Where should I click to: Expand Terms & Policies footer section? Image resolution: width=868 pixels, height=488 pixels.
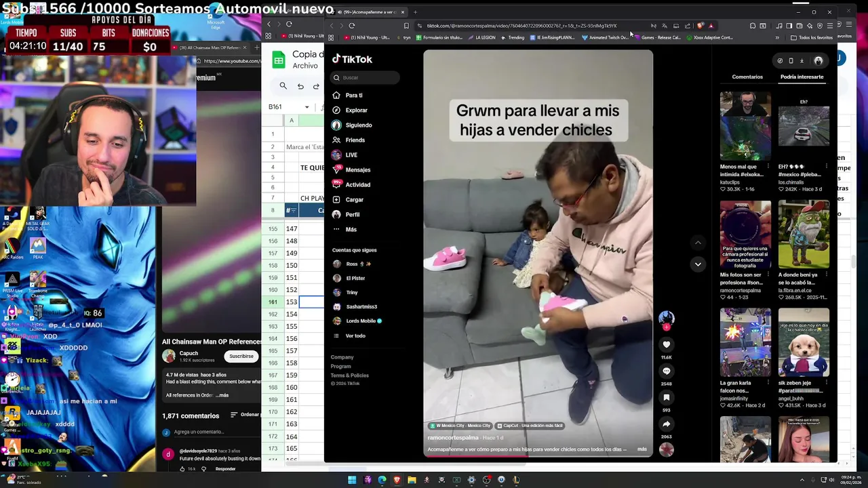pyautogui.click(x=349, y=375)
